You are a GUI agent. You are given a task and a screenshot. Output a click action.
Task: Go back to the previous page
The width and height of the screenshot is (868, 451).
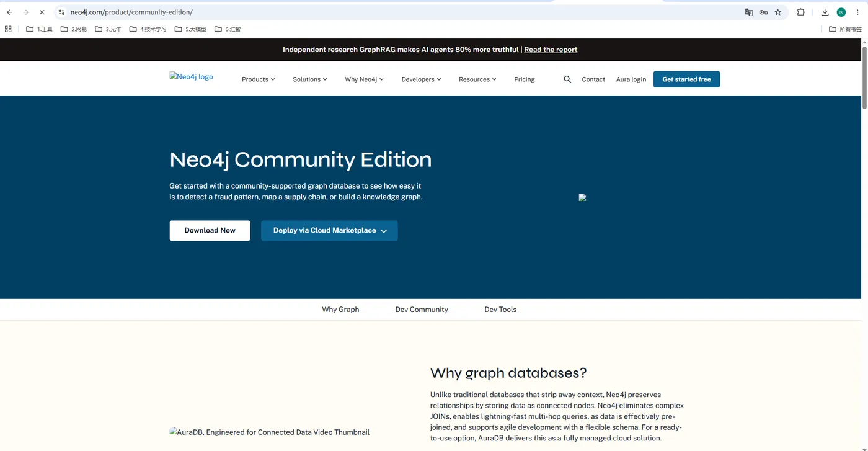9,12
